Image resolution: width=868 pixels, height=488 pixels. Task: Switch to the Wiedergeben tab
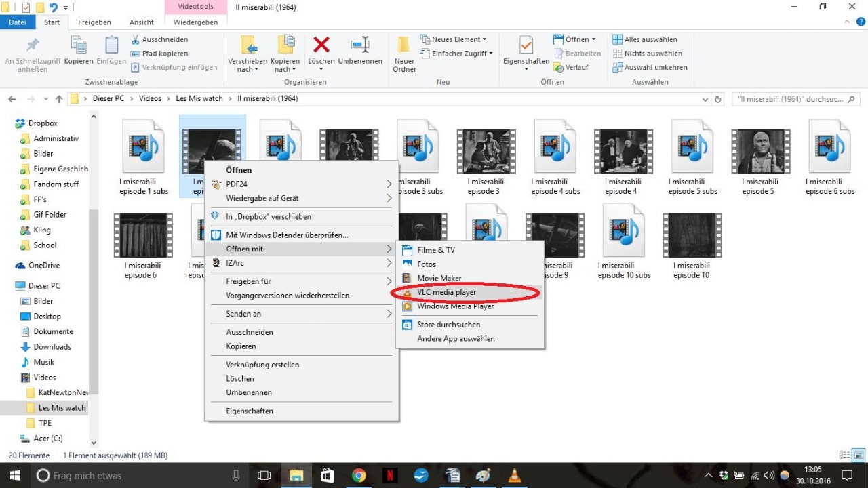(195, 22)
